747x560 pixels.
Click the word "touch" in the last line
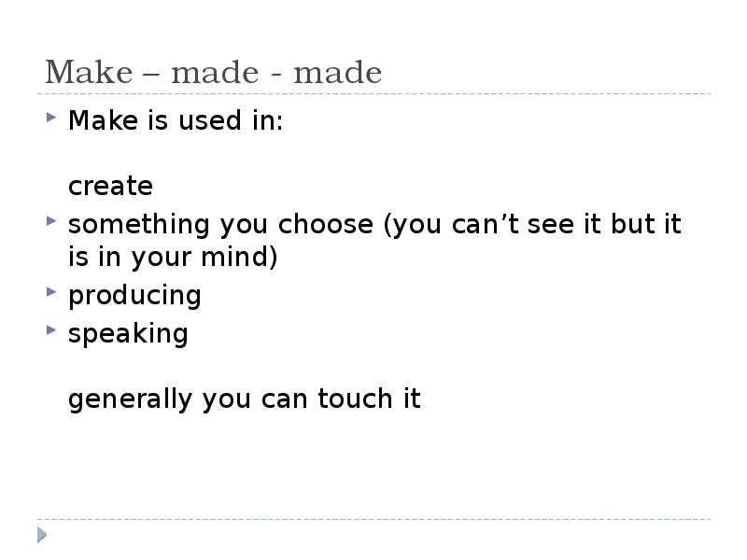(x=351, y=399)
